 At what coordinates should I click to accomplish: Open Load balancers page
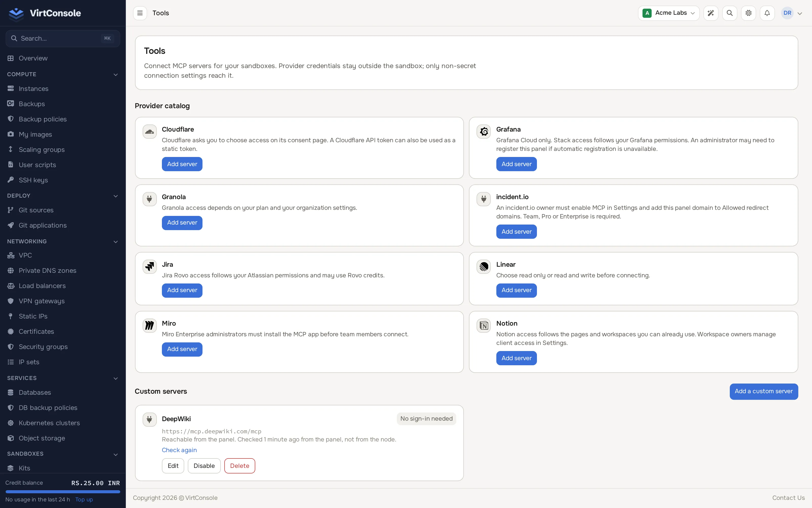[63, 285]
